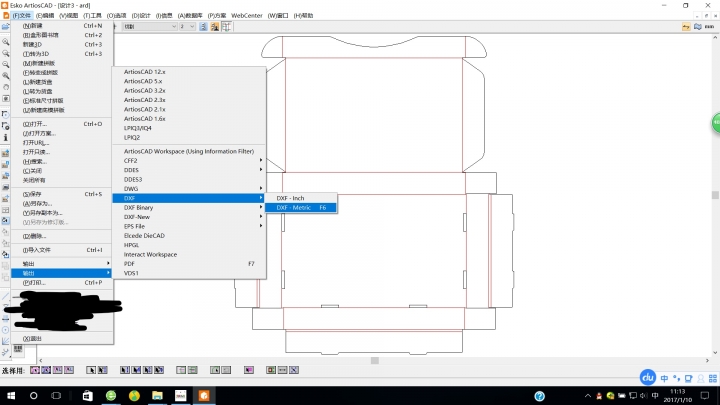Click the first selection tool icon beside 选择用
The height and width of the screenshot is (405, 720).
pyautogui.click(x=34, y=370)
